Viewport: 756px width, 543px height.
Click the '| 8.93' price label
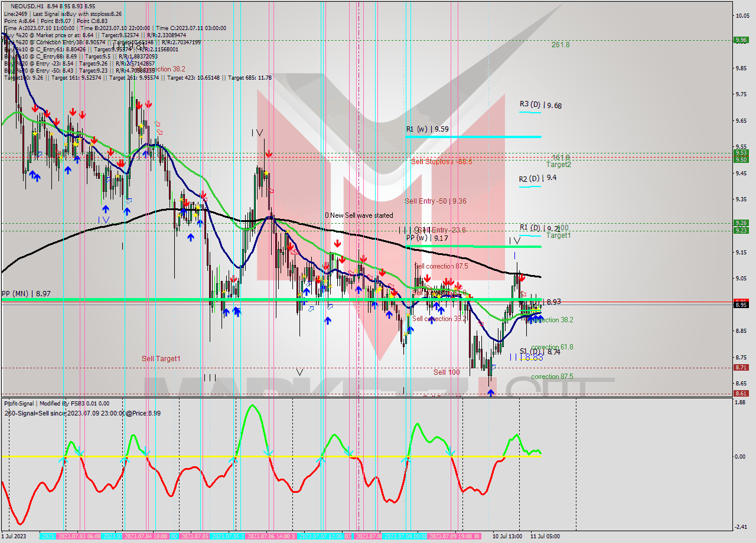pyautogui.click(x=552, y=302)
